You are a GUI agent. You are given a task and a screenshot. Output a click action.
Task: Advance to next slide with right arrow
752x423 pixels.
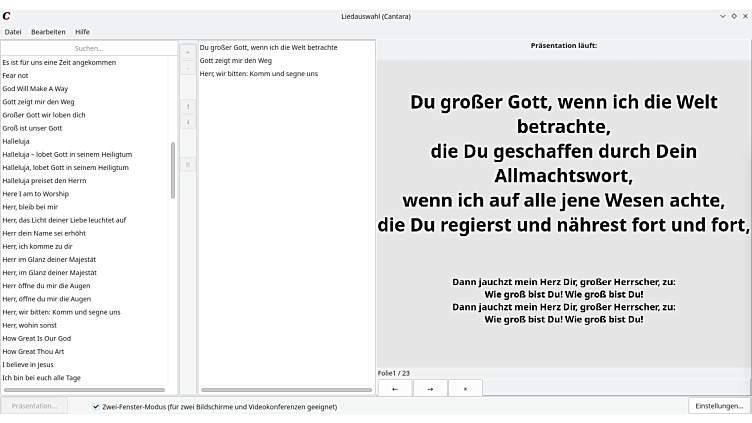(x=430, y=388)
